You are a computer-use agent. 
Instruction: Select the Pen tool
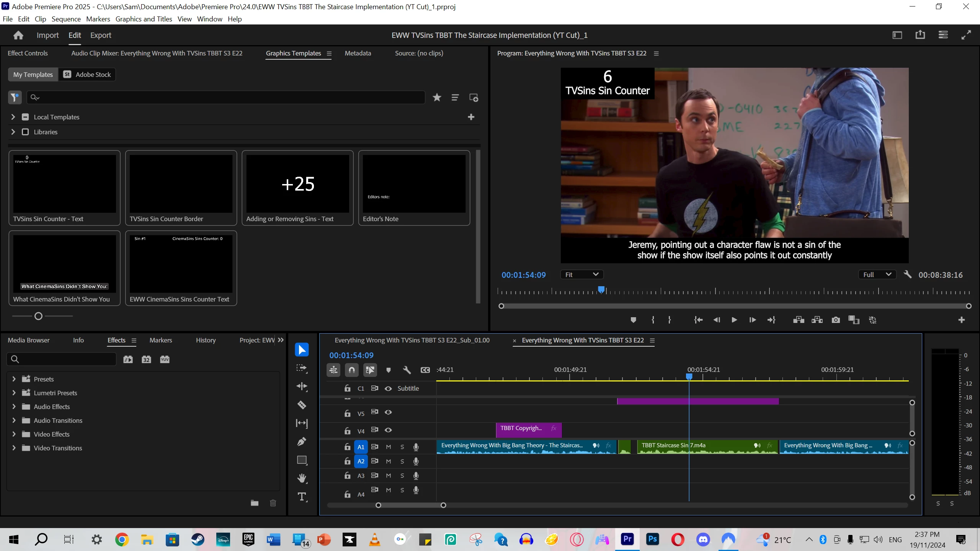tap(302, 442)
